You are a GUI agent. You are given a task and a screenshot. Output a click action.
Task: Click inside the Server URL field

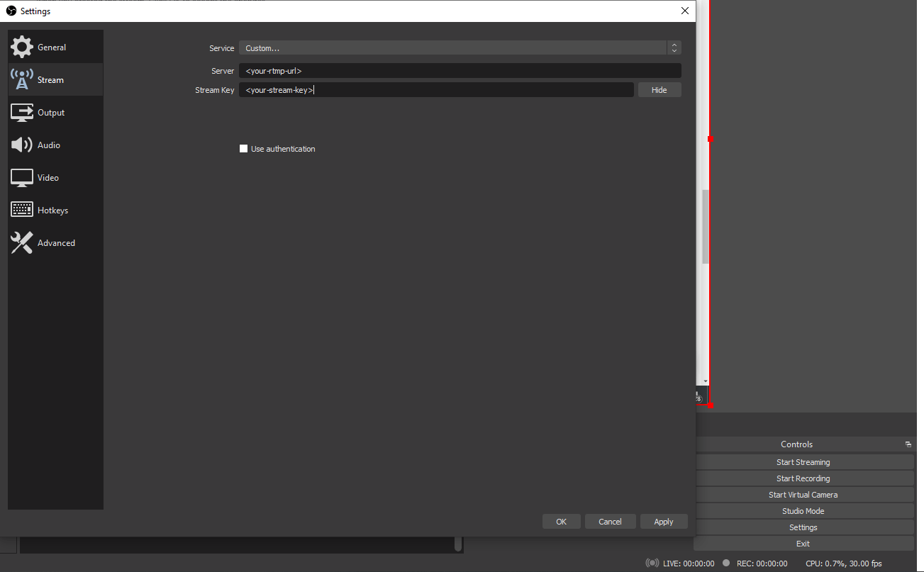[x=461, y=70]
